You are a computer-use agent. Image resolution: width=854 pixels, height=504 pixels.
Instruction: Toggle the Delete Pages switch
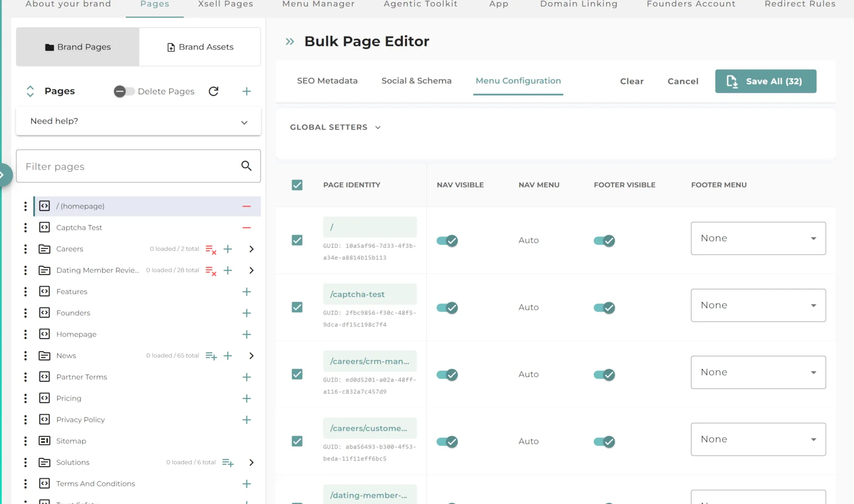[124, 91]
